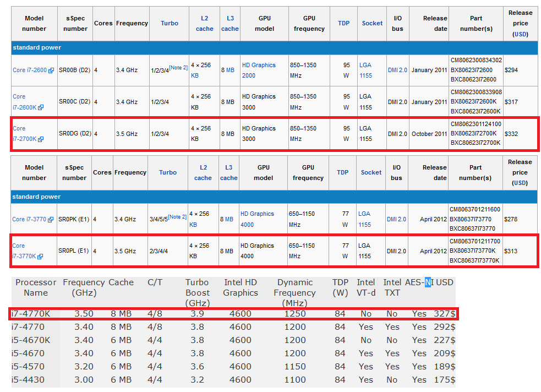Select sSpec number SR0DG (D2)
Viewport: 541px width, 392px height.
coord(75,134)
